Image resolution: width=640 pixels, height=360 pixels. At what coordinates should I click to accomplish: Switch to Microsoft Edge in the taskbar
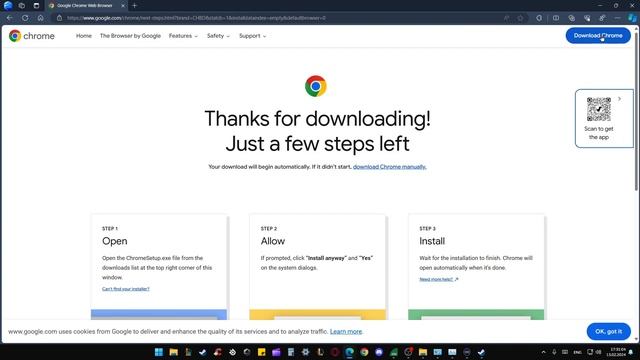(349, 352)
